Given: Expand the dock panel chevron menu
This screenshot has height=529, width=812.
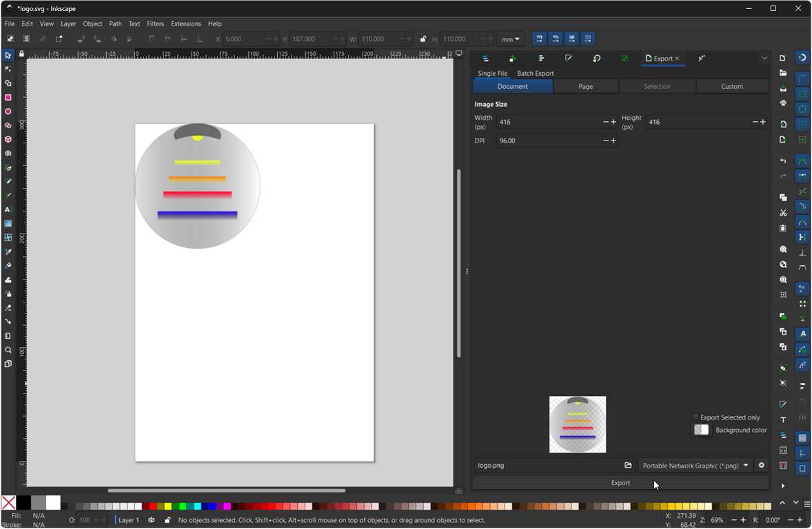Looking at the screenshot, I should 764,59.
